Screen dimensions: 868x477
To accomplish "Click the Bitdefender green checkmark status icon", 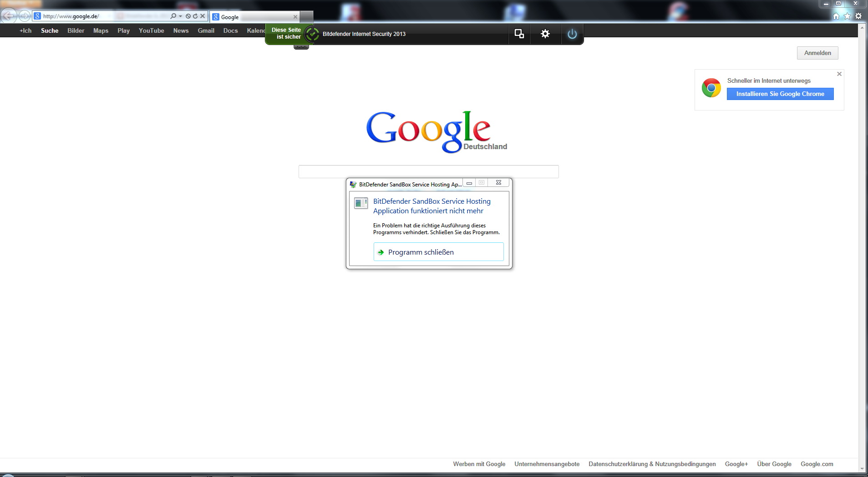I will tap(312, 34).
